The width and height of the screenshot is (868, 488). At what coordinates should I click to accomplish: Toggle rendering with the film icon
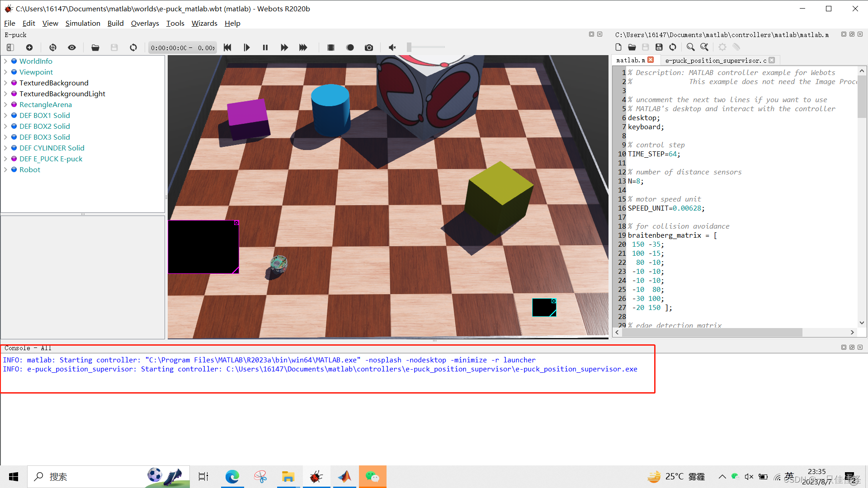point(331,47)
